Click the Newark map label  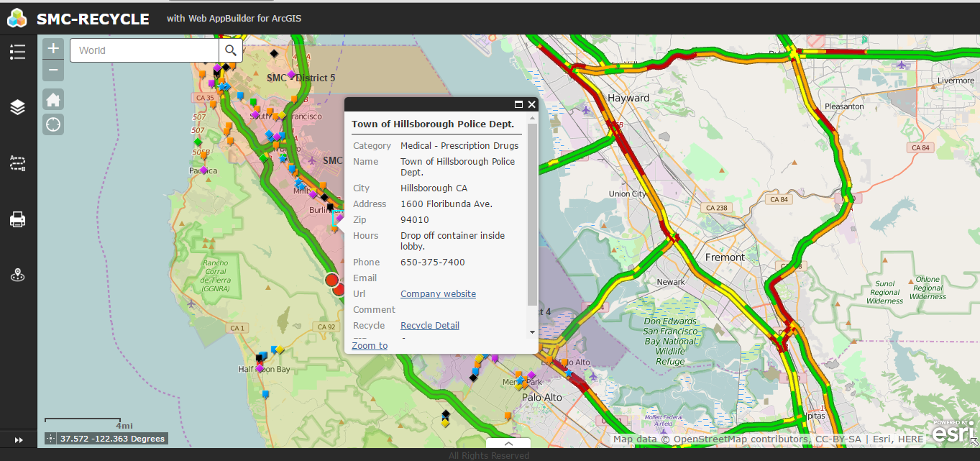671,282
